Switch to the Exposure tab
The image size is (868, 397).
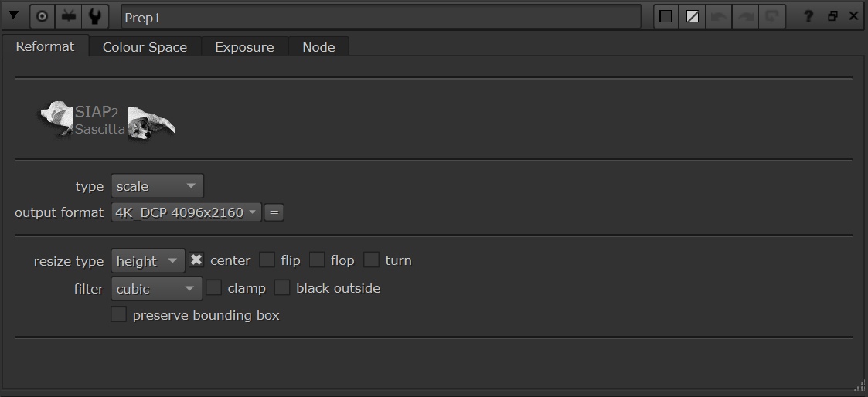(244, 47)
